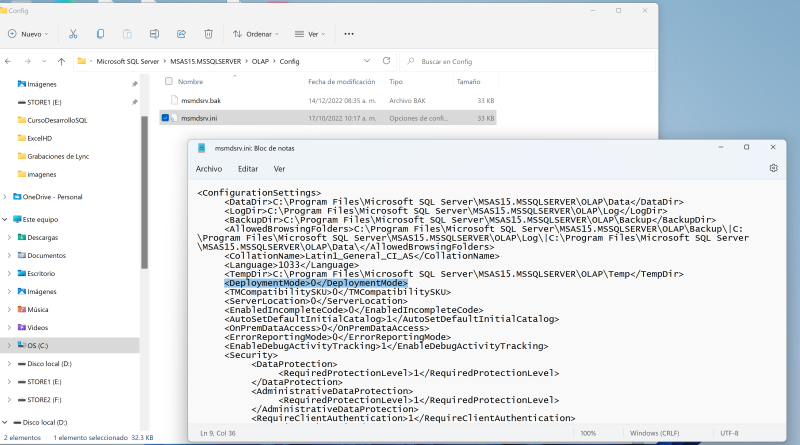Click the Copy icon in Explorer toolbar
Viewport: 800px width, 445px height.
tap(100, 33)
